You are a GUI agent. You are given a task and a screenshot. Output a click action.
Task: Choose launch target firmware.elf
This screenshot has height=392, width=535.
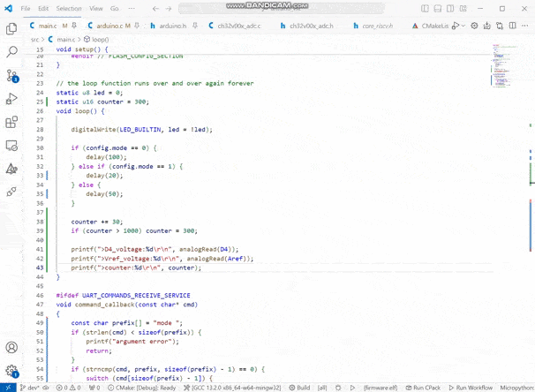pos(381,388)
